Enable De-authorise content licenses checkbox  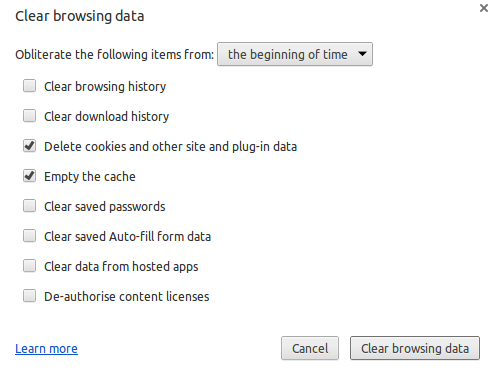(x=29, y=296)
